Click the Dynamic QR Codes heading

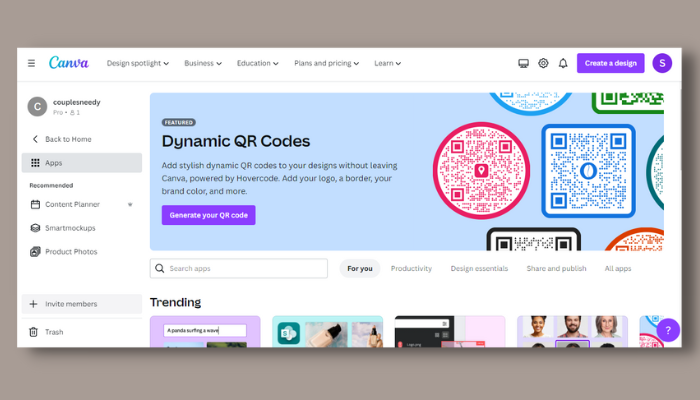click(x=236, y=141)
